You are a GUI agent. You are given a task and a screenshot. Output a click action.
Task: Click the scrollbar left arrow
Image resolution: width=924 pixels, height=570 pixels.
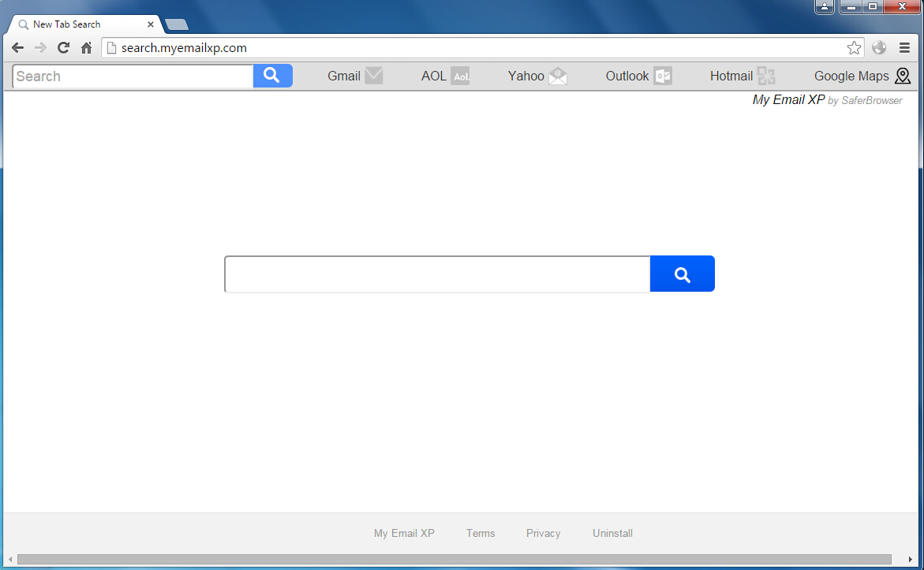[10, 559]
